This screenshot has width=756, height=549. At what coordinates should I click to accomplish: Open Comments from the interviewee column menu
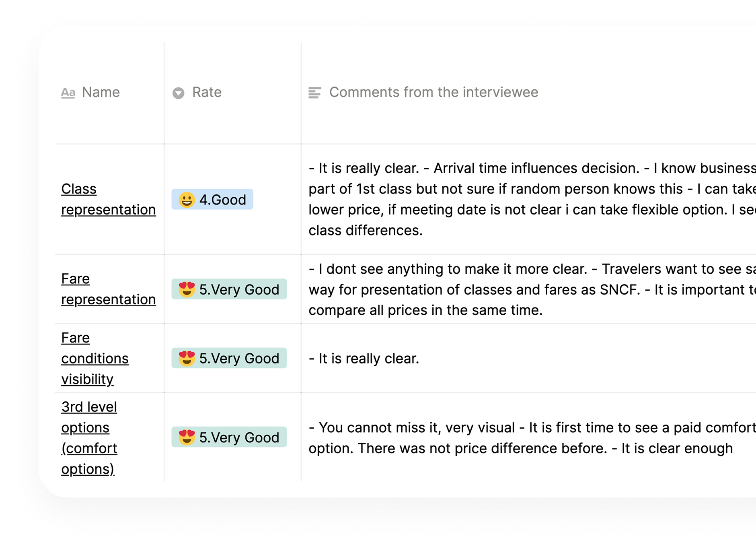pos(433,93)
